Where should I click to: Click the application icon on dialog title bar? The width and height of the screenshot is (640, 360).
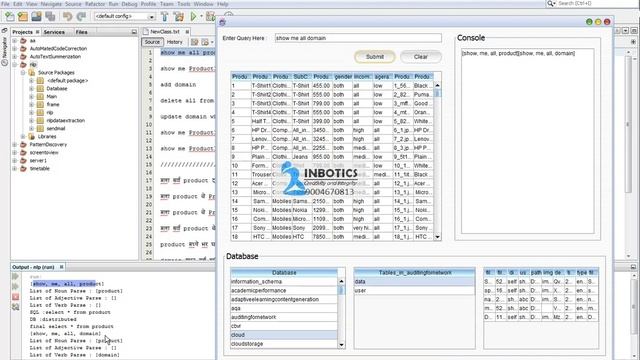click(222, 22)
